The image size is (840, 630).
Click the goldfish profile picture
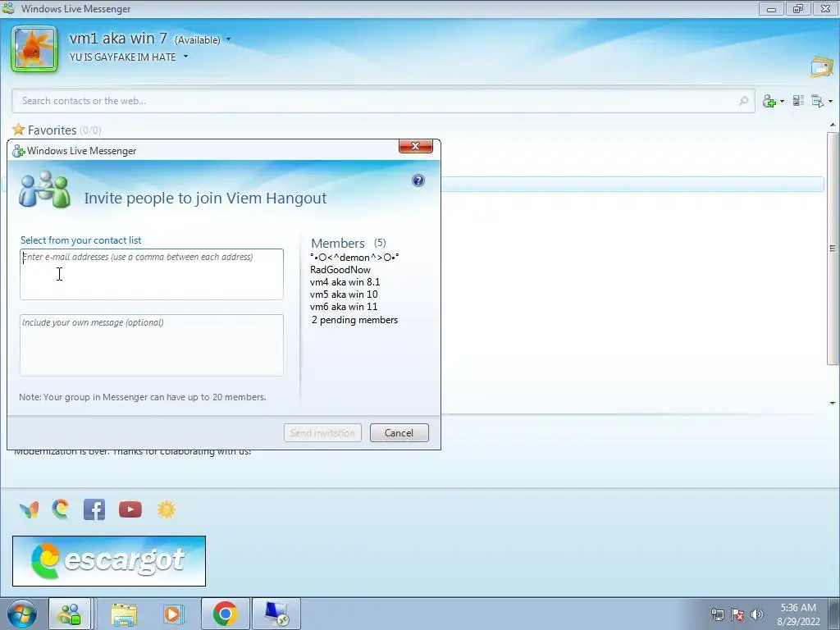point(34,48)
